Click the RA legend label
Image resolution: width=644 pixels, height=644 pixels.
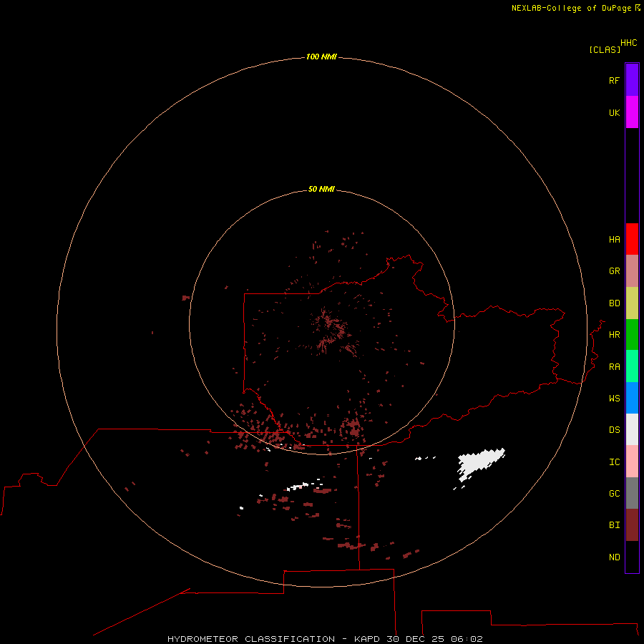[x=615, y=367]
